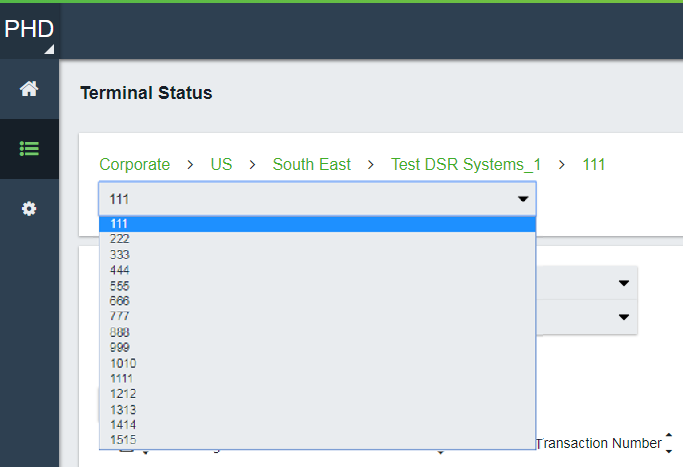Collapse the 111 terminal dropdown arrow
Viewport: 683px width, 467px height.
523,199
